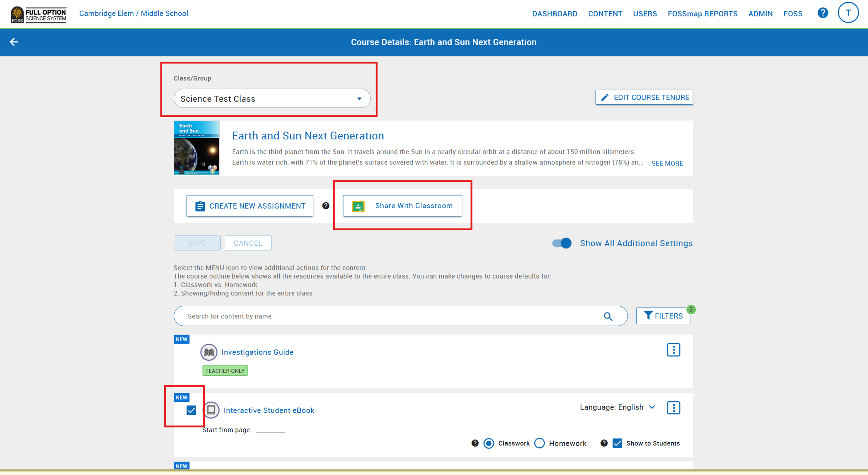Click Cambridge Elem / Middle School link

[133, 13]
